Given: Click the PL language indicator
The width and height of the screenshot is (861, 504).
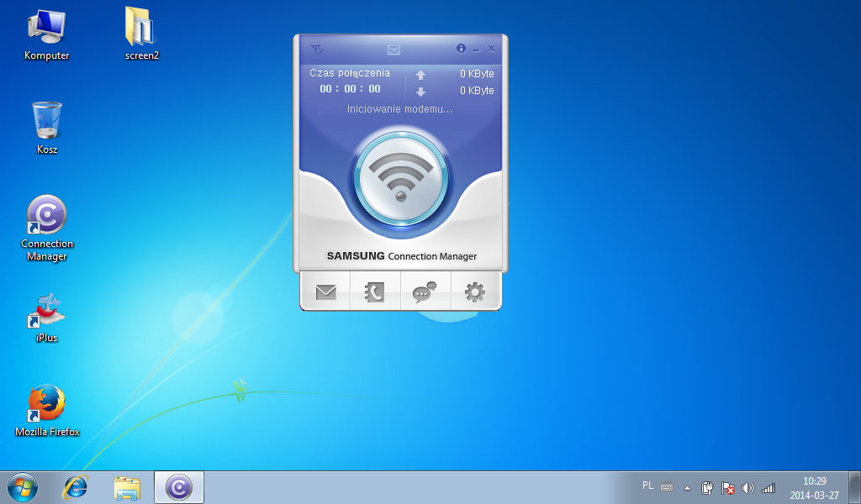Looking at the screenshot, I should pyautogui.click(x=648, y=486).
